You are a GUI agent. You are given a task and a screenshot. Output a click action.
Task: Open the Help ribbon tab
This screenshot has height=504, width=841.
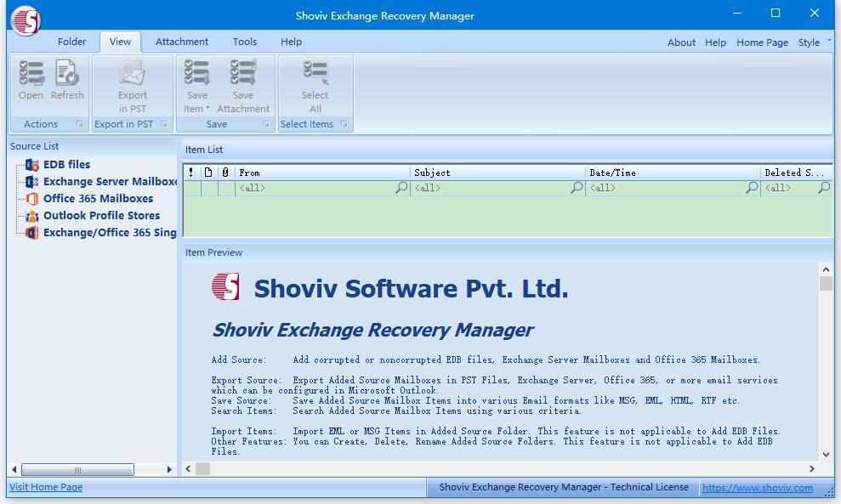click(291, 42)
